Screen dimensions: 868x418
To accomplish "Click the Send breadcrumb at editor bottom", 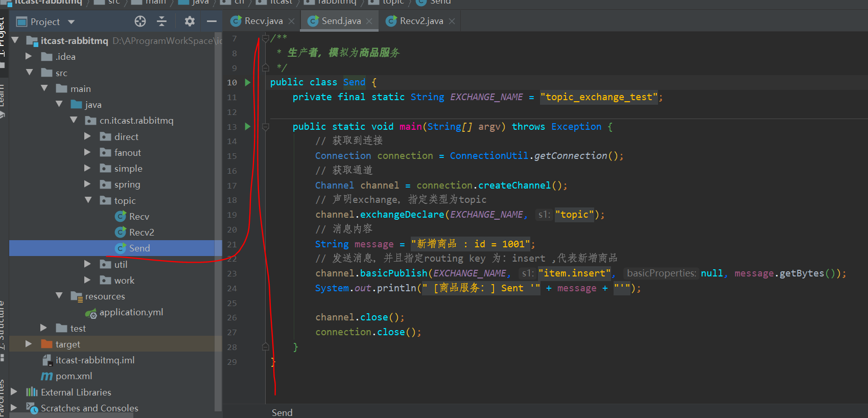I will click(x=282, y=412).
